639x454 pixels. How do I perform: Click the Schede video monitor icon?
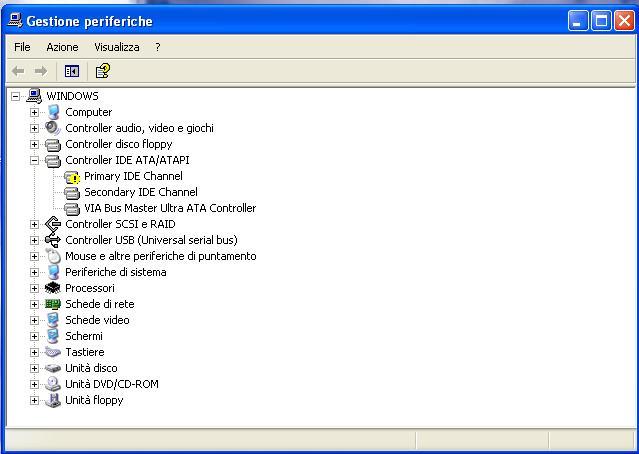tap(53, 320)
